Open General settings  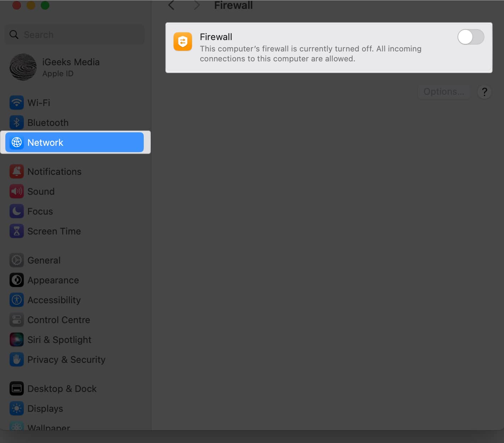point(75,260)
